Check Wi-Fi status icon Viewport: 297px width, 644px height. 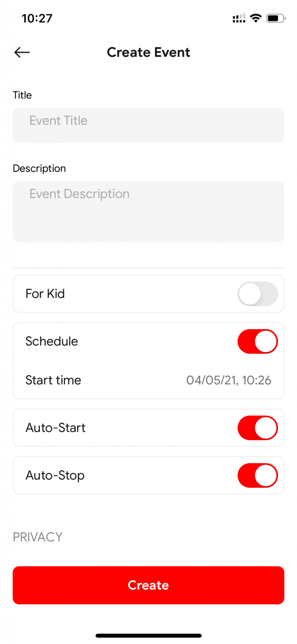coord(256,18)
